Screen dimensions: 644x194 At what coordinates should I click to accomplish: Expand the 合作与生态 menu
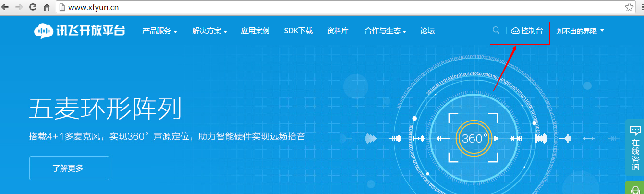tap(386, 31)
